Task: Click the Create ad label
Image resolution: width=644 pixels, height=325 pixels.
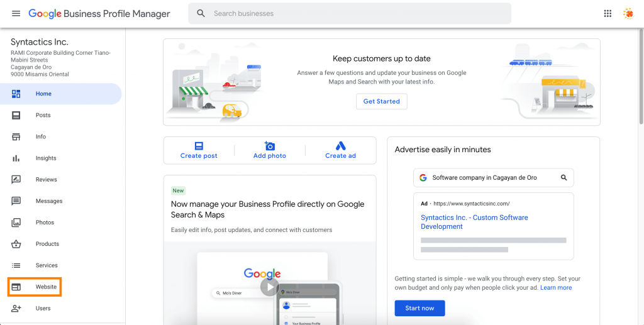Action: click(340, 156)
